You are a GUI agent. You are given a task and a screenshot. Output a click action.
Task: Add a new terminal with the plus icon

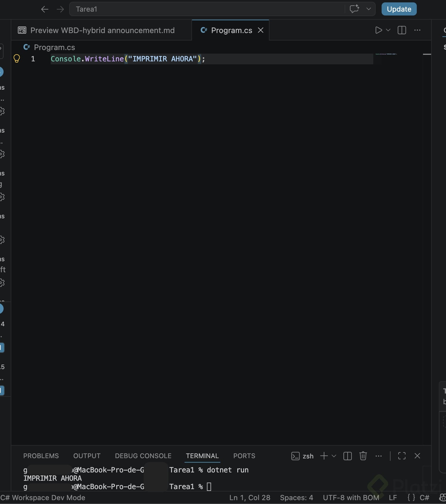tap(324, 456)
